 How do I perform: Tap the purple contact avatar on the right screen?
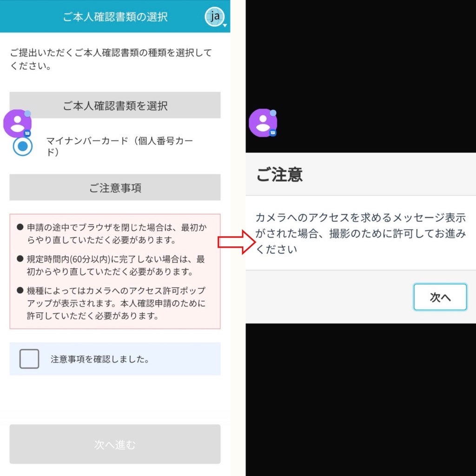point(263,123)
